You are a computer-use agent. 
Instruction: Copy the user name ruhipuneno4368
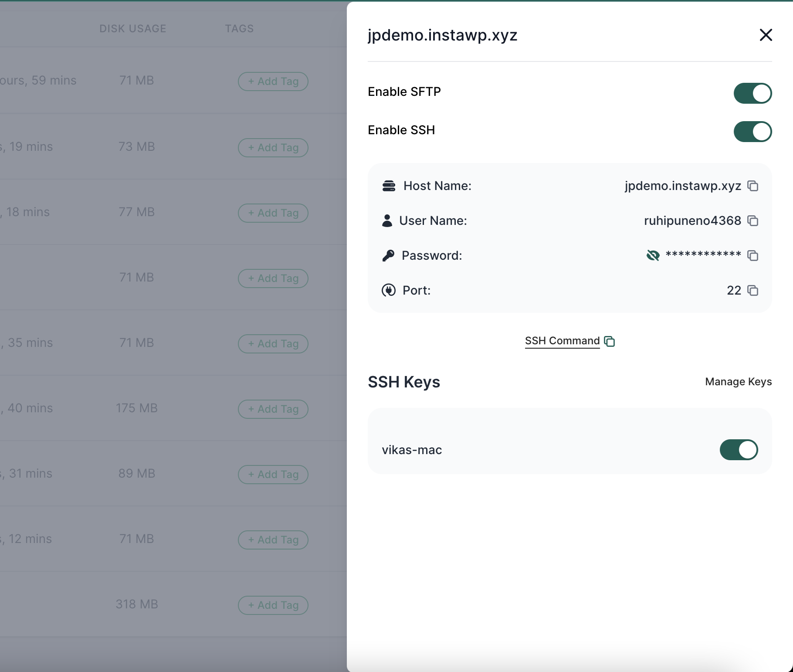tap(753, 221)
